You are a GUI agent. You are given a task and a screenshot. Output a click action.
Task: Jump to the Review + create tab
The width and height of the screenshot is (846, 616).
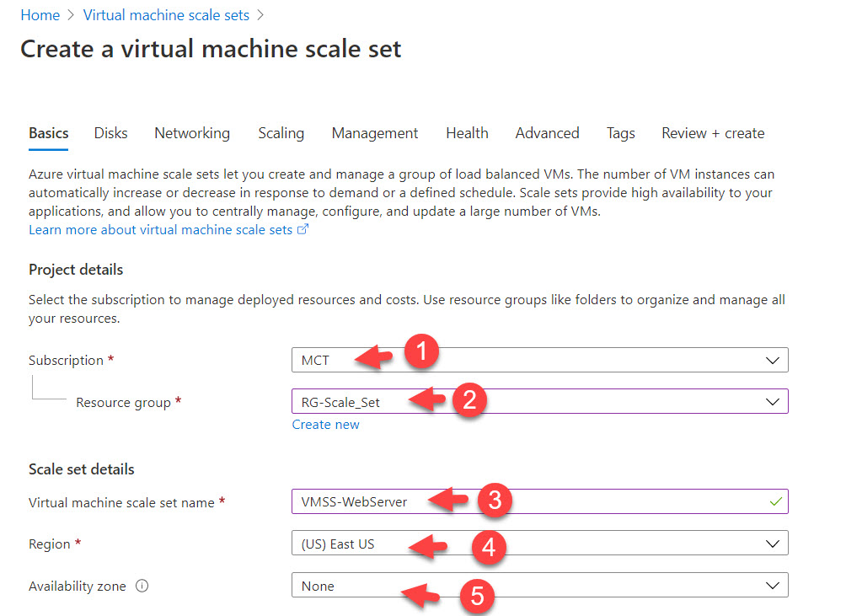coord(713,133)
